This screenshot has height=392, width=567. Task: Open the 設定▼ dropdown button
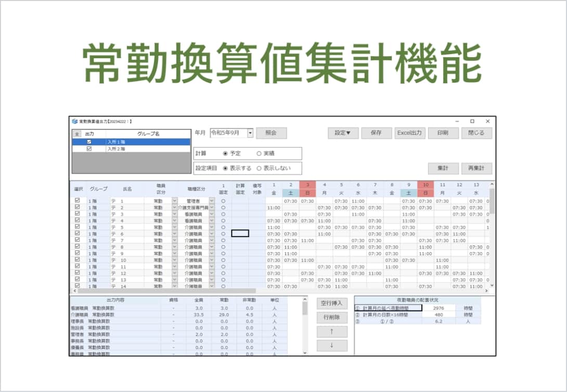tap(343, 133)
